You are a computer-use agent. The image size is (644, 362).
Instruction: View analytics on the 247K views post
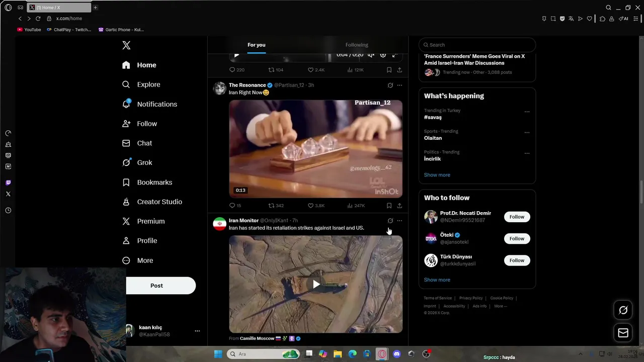click(356, 206)
